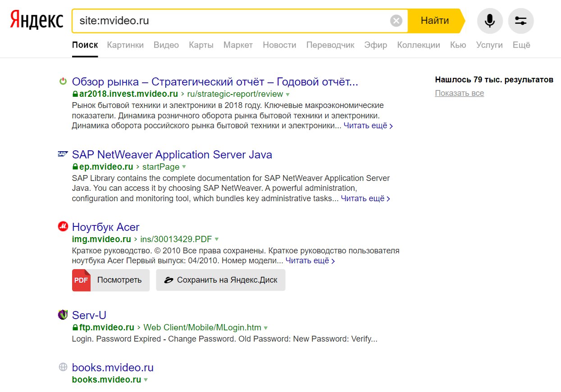The height and width of the screenshot is (392, 561).
Task: Click the lock icon before ftp.mvideo.ru
Action: coord(75,328)
